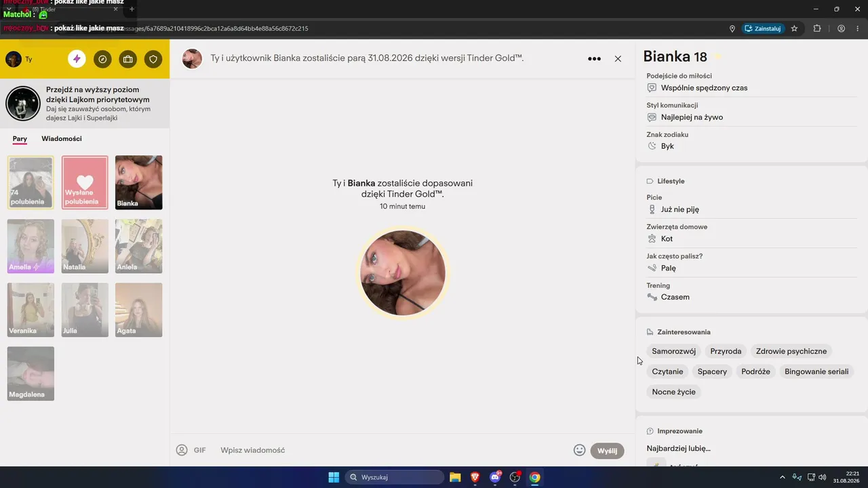The height and width of the screenshot is (488, 868).
Task: Open the Safety shield icon
Action: [153, 59]
